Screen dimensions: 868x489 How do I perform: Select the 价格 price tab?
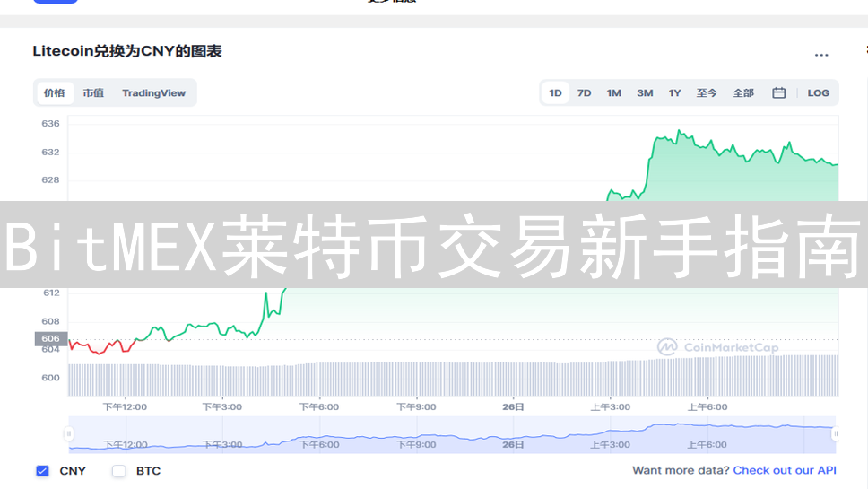click(54, 93)
